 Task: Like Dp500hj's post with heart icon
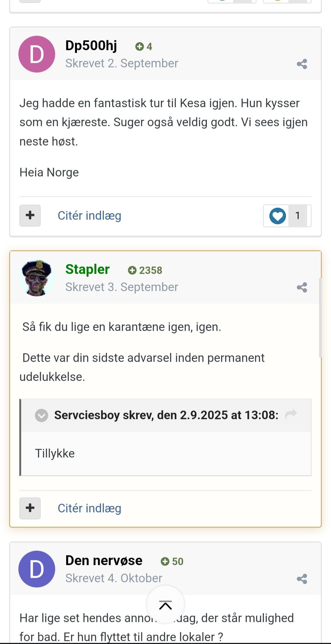pyautogui.click(x=278, y=216)
